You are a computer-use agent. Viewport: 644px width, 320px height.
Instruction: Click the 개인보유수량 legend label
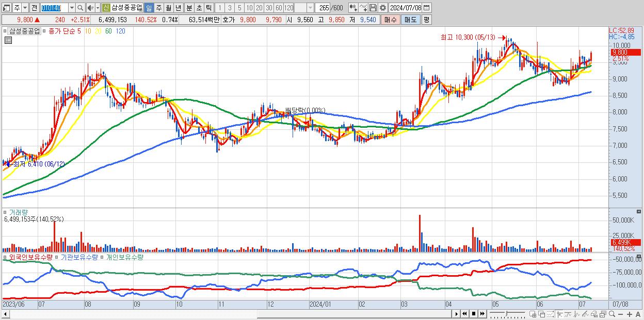(x=124, y=257)
